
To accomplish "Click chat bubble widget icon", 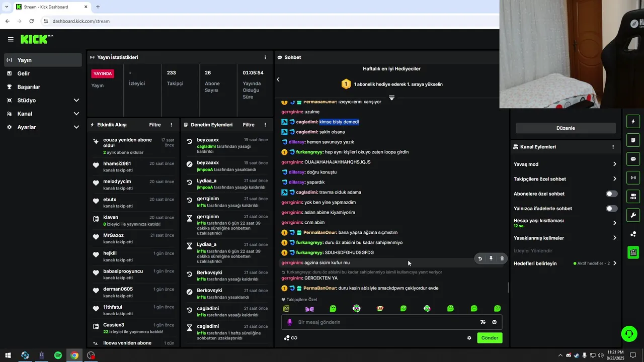I will point(633,159).
